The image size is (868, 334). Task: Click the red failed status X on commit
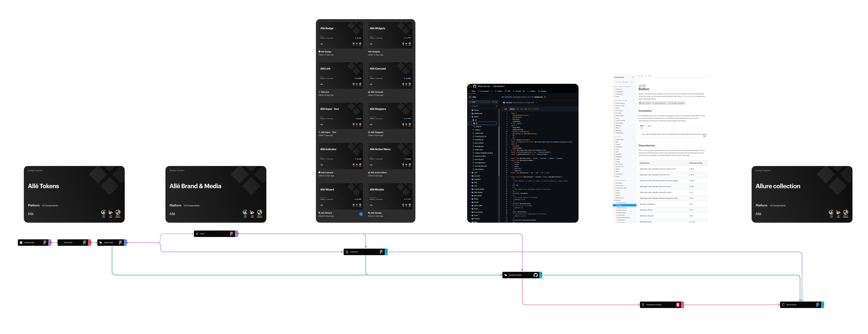(536, 103)
